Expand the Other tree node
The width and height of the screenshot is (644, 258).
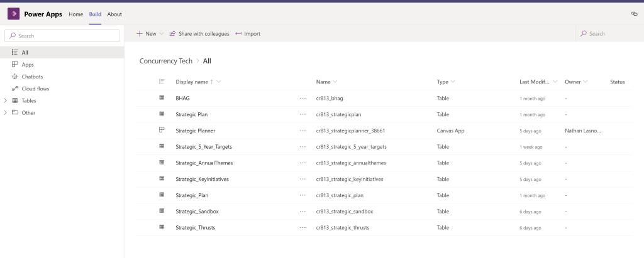coord(6,113)
